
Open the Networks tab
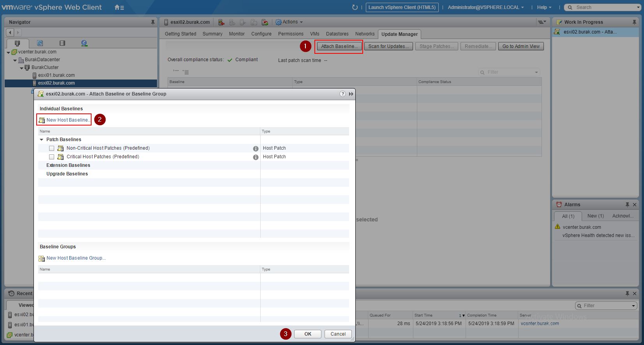pos(365,34)
